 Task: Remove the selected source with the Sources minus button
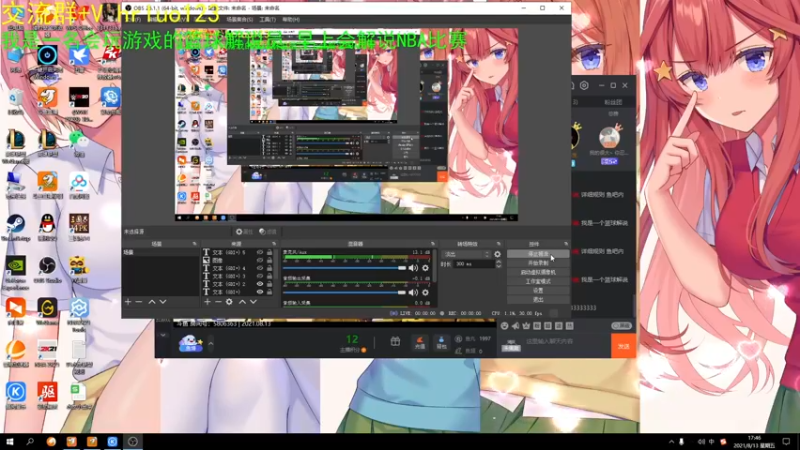click(x=218, y=302)
